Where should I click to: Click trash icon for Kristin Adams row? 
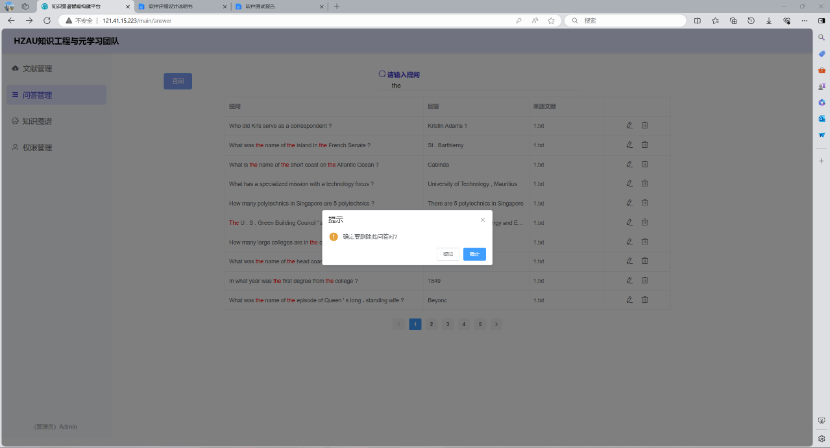coord(645,125)
